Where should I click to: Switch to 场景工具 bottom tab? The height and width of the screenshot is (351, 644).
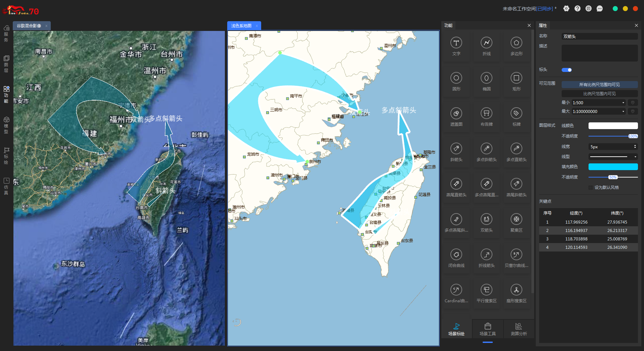click(488, 329)
